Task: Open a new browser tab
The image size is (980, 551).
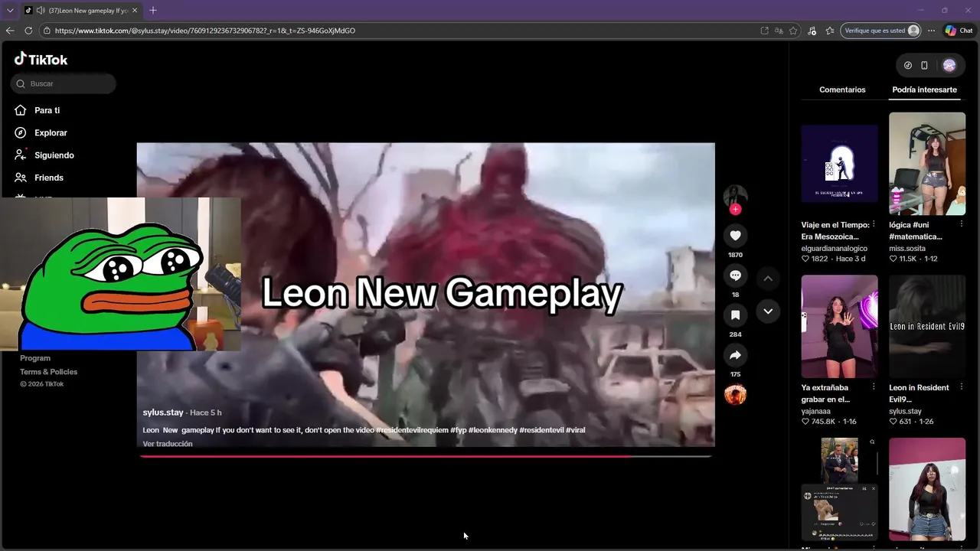Action: click(x=153, y=11)
